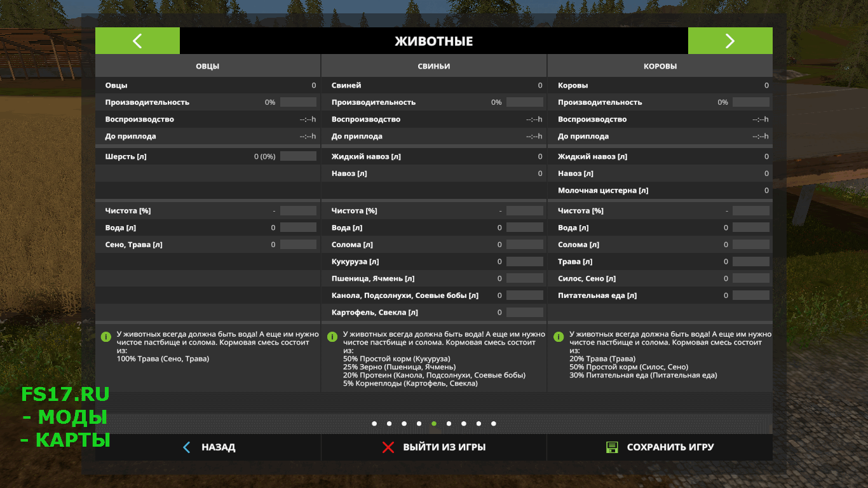Screen dimensions: 868x488
Task: Click text 20% Трава (Трава)
Action: coord(602,359)
